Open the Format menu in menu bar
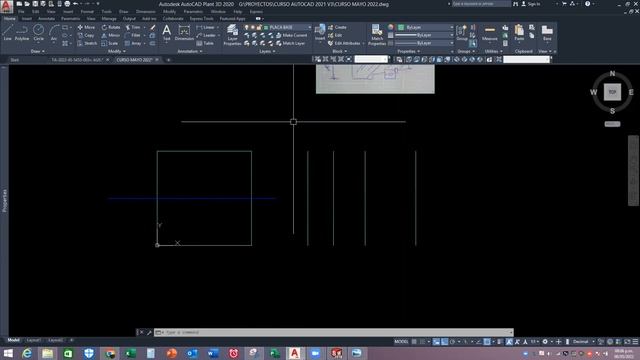This screenshot has width=640, height=360. point(87,12)
